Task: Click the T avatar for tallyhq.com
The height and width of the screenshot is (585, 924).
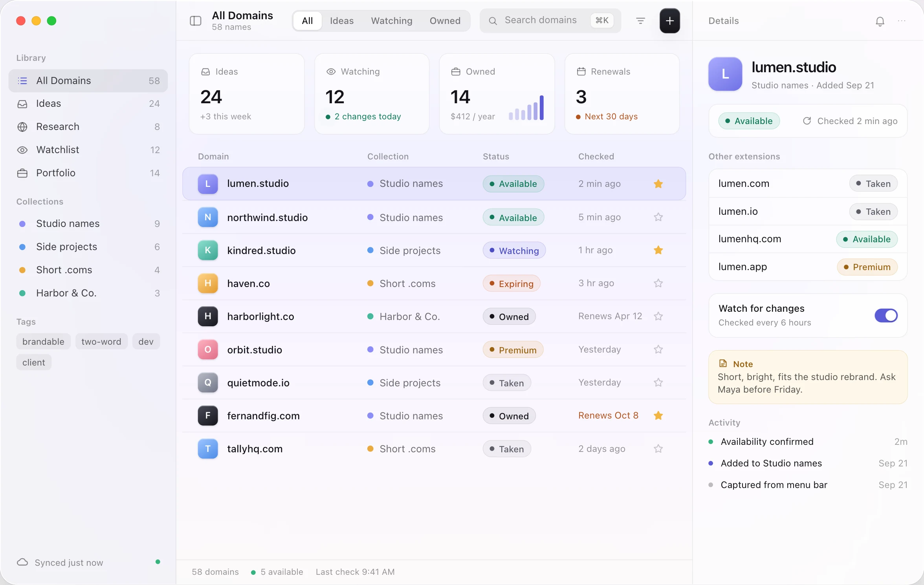Action: (208, 449)
